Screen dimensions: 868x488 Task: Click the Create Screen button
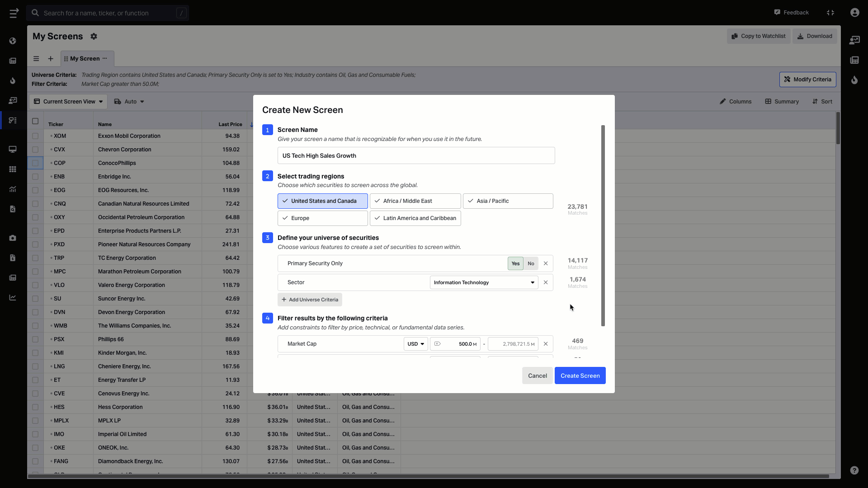coord(580,375)
